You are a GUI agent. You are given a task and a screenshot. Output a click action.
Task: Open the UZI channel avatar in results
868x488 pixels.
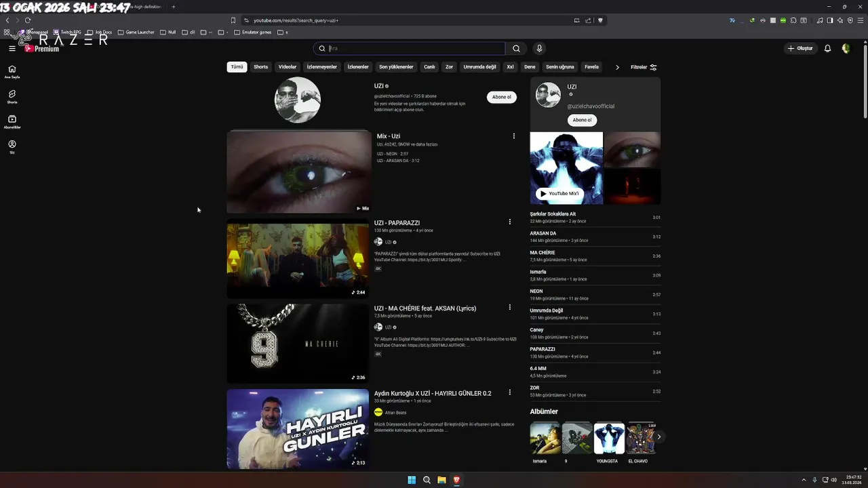click(297, 100)
